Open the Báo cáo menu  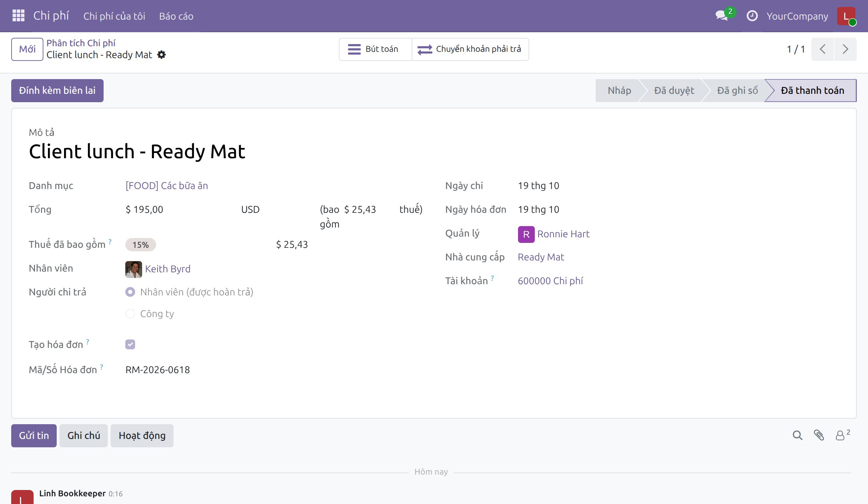point(176,16)
